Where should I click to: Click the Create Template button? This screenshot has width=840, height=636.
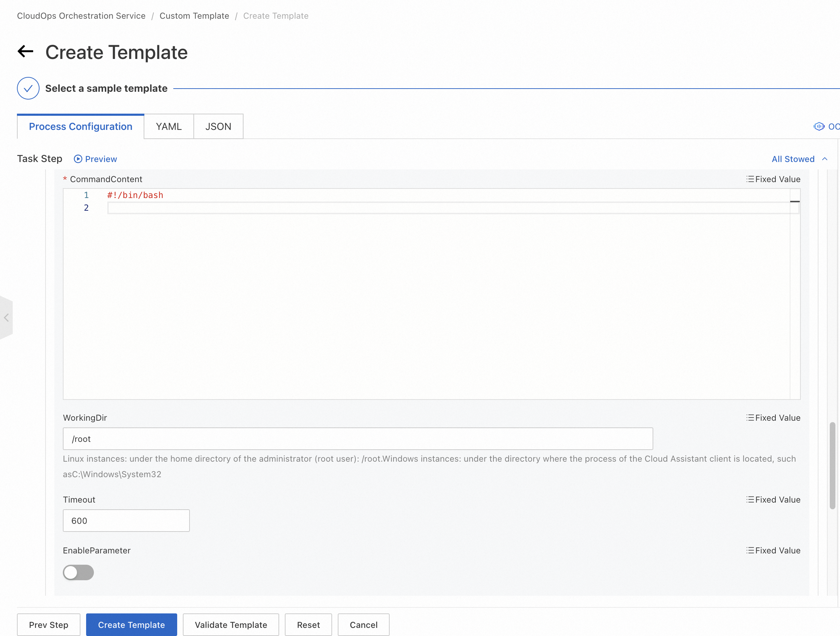[x=131, y=625]
